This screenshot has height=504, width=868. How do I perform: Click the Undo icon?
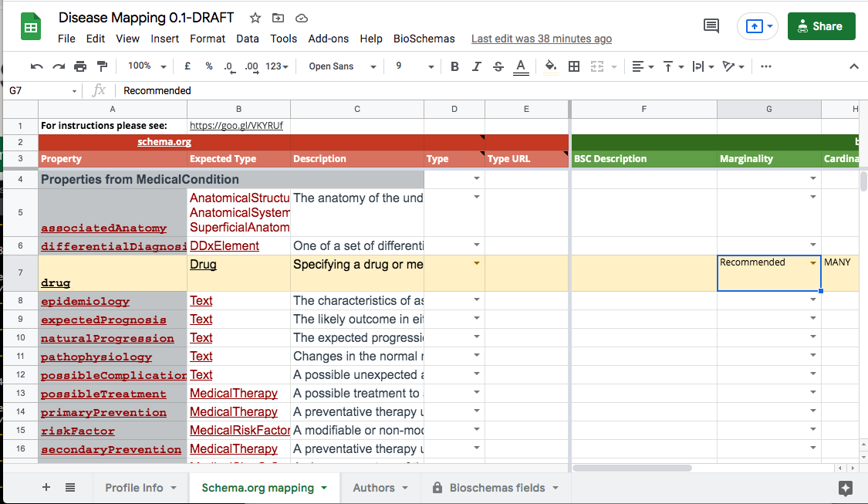[37, 66]
